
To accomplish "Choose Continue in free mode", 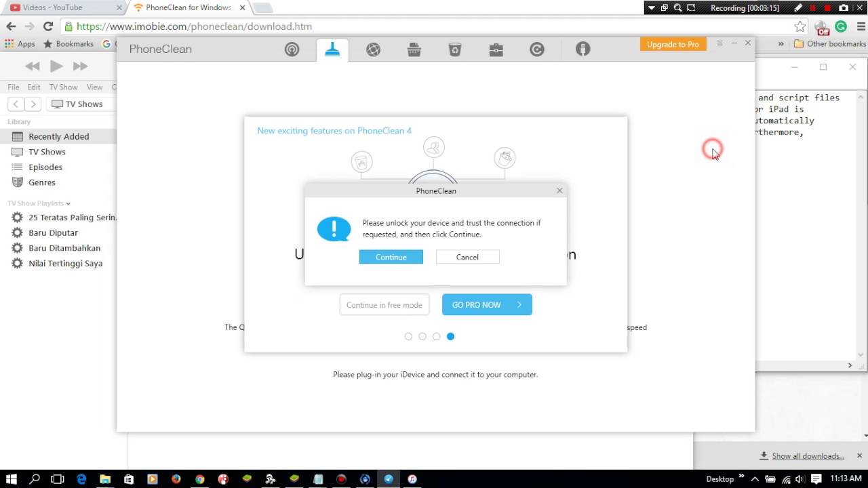I will pyautogui.click(x=384, y=305).
